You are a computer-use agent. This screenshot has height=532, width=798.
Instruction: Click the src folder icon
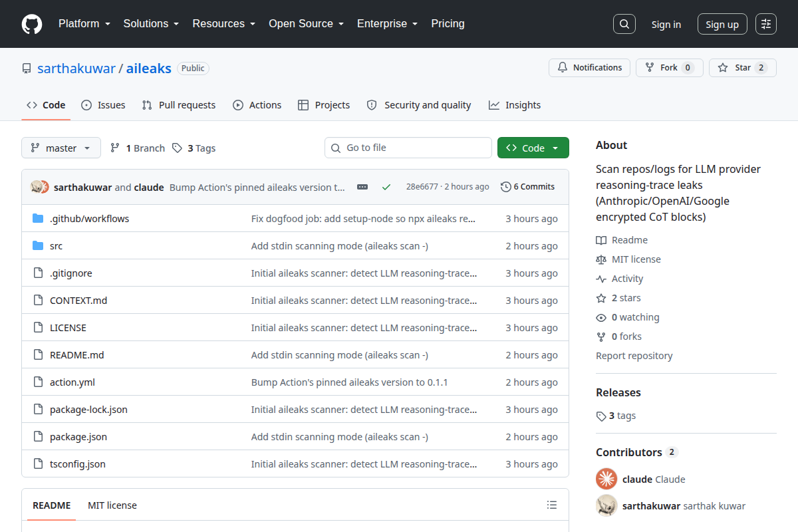click(38, 246)
